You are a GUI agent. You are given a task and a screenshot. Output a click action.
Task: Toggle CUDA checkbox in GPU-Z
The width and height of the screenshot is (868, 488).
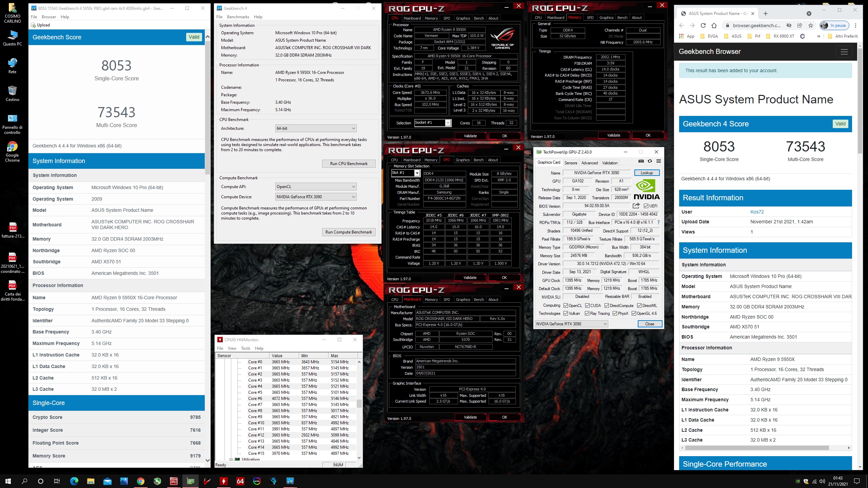[587, 305]
